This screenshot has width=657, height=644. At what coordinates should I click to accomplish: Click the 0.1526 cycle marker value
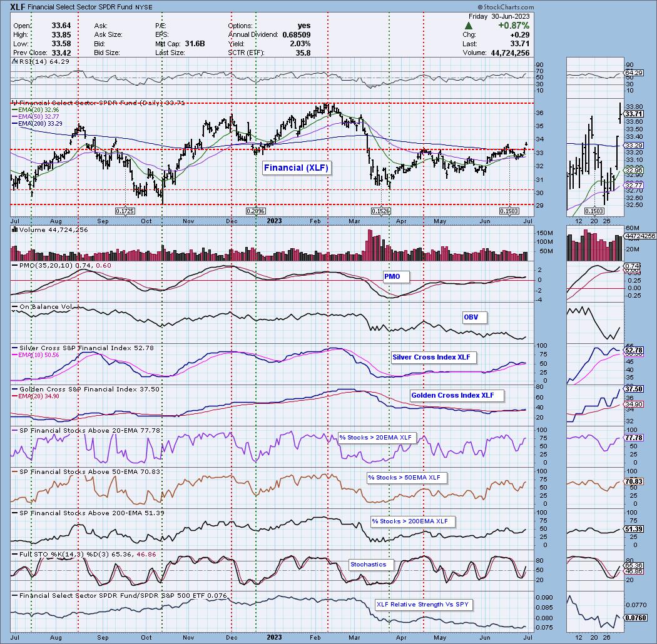[381, 211]
